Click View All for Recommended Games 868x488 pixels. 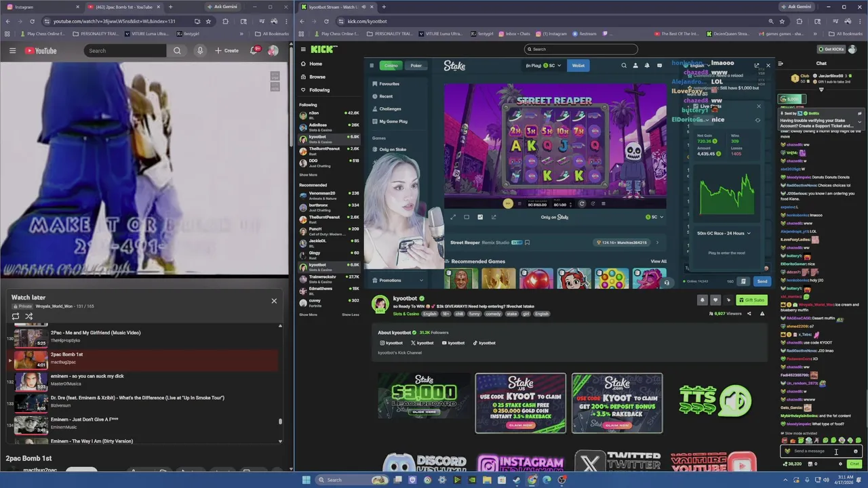(x=658, y=261)
